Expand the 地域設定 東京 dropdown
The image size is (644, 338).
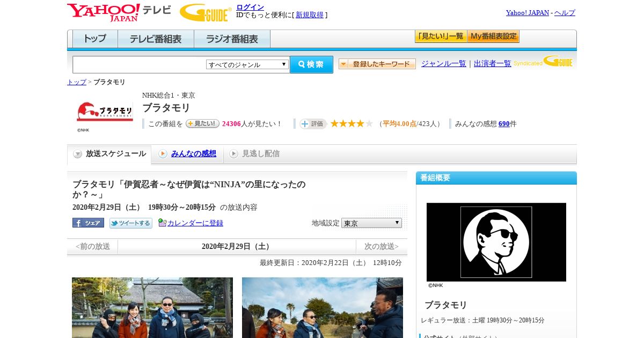[371, 223]
